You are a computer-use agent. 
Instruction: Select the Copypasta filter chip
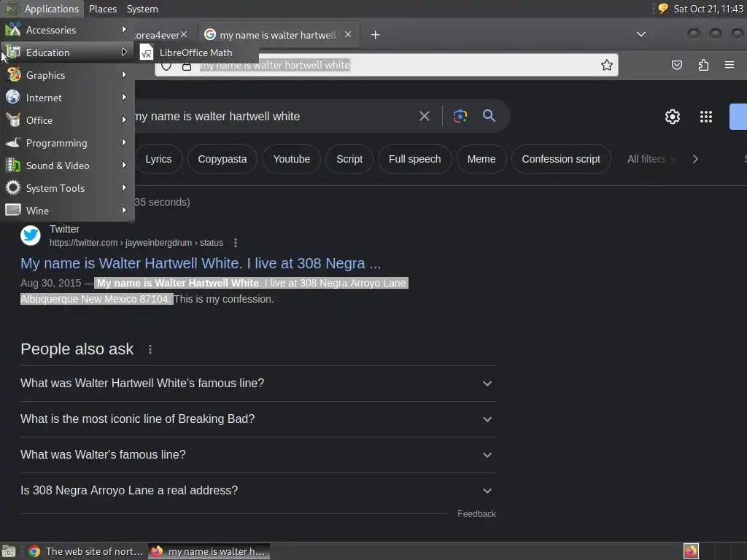(x=222, y=159)
